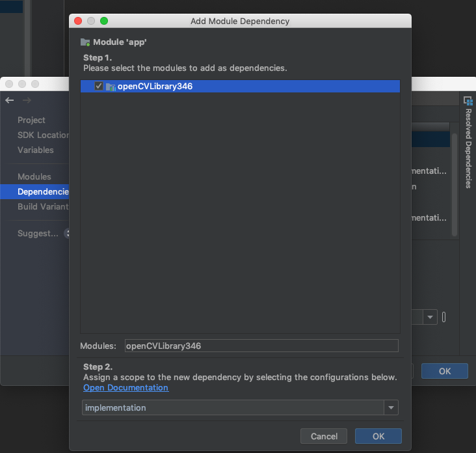The height and width of the screenshot is (453, 476).
Task: Select Dependencies in Project Structure sidebar
Action: click(34, 192)
